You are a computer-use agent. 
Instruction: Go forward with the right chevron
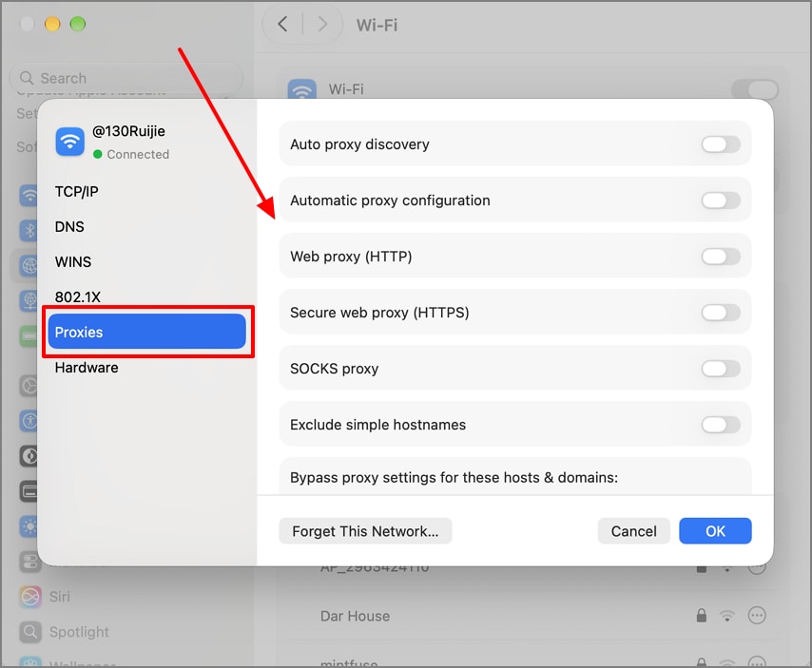322,24
